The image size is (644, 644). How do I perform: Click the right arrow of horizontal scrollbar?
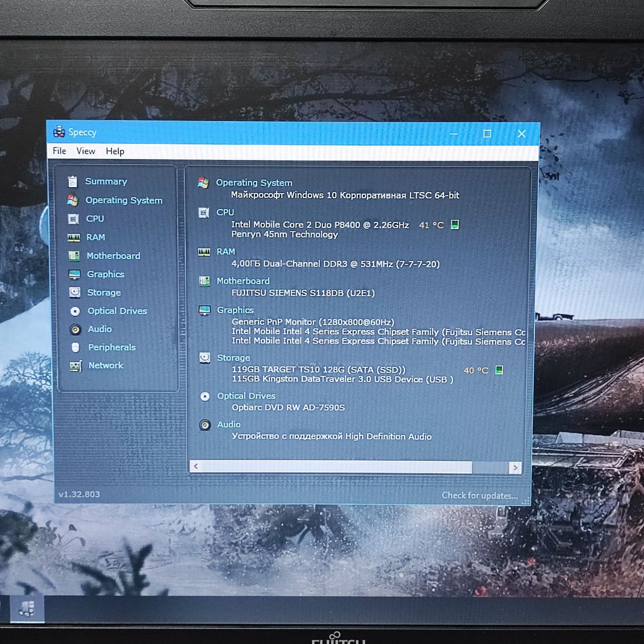515,467
